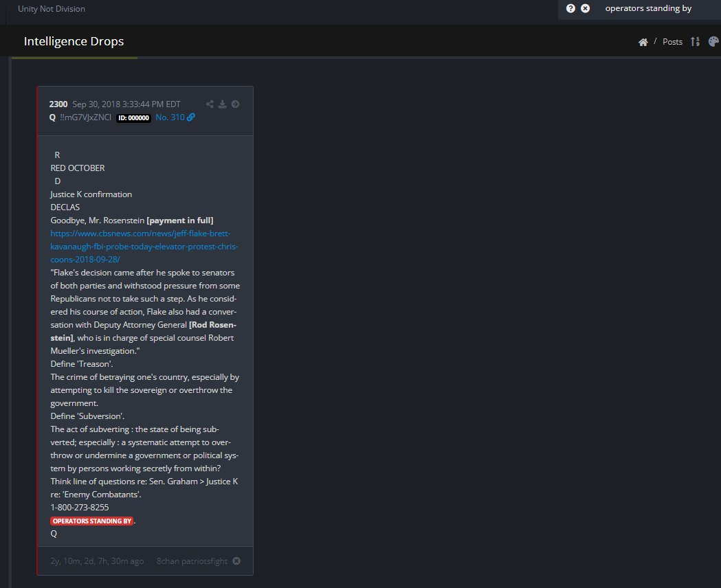The width and height of the screenshot is (721, 588).
Task: Click the 8chan patriotsfight board label
Action: (x=192, y=561)
